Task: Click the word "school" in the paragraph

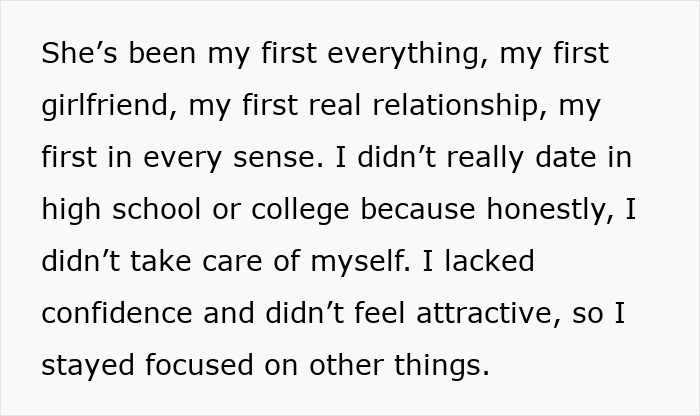Action: click(156, 209)
